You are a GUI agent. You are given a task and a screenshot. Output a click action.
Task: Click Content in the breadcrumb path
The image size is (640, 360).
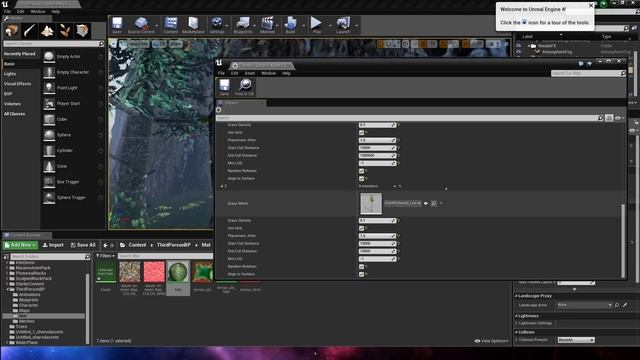click(x=137, y=245)
